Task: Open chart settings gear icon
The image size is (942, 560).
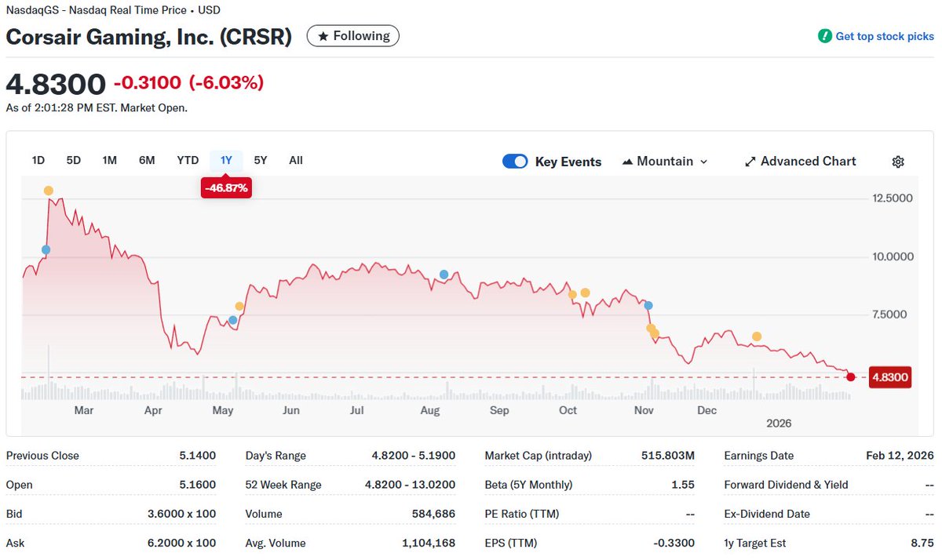Action: click(898, 162)
